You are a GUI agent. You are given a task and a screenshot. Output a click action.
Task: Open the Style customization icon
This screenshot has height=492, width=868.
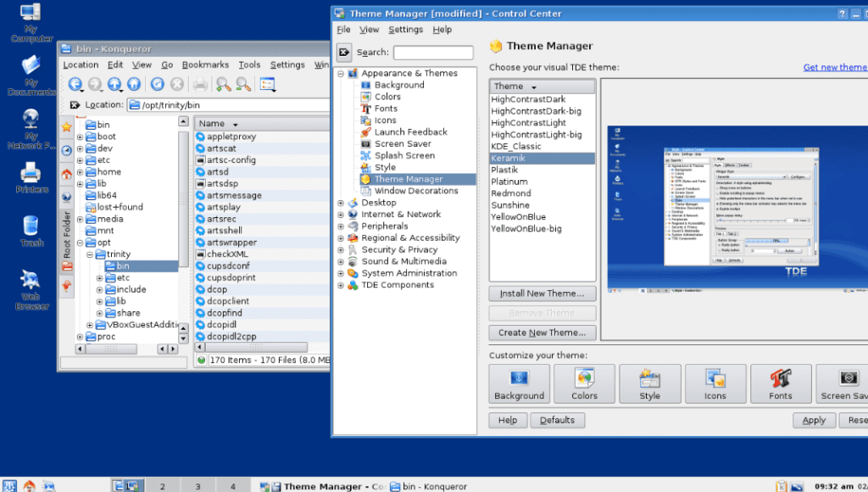point(649,383)
